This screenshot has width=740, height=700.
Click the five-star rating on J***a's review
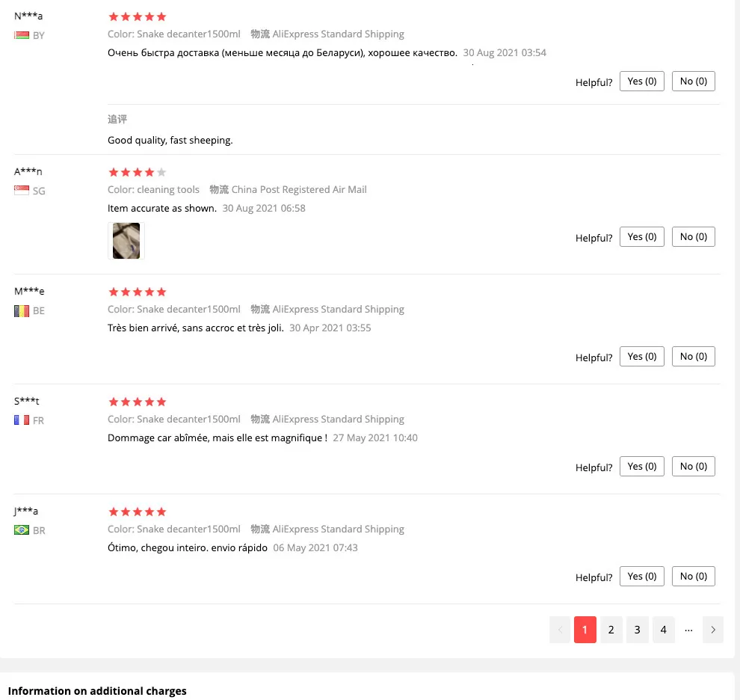tap(138, 512)
